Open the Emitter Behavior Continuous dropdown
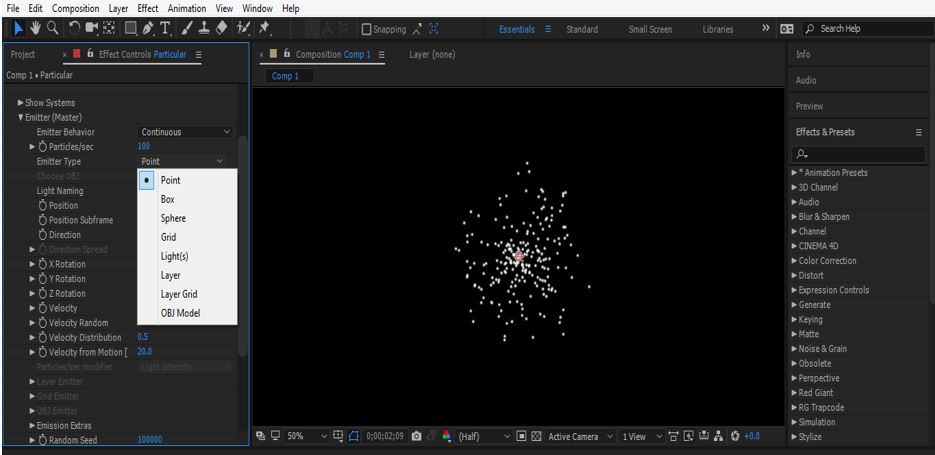 [x=185, y=132]
